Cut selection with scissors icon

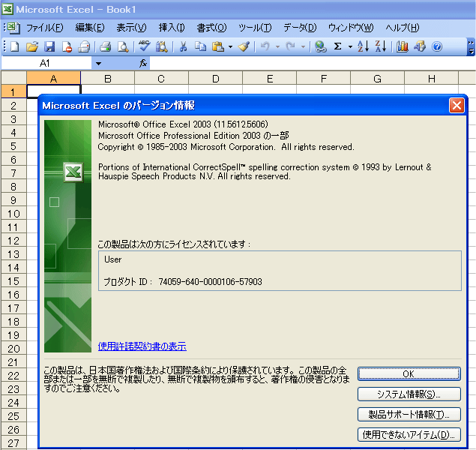pyautogui.click(x=183, y=46)
